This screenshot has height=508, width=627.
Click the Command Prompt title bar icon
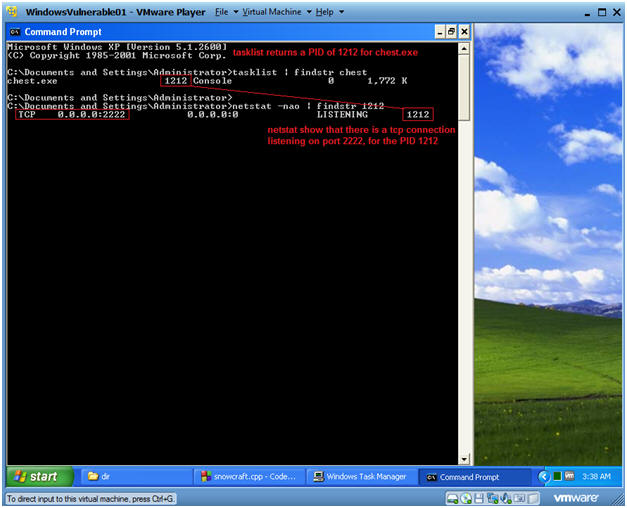(x=15, y=32)
